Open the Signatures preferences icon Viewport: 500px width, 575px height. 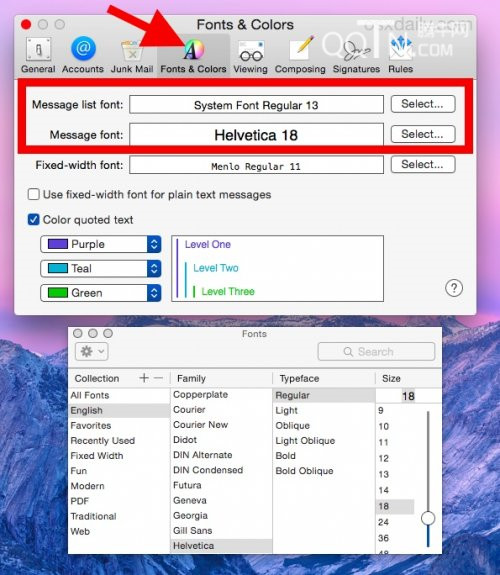(x=356, y=51)
